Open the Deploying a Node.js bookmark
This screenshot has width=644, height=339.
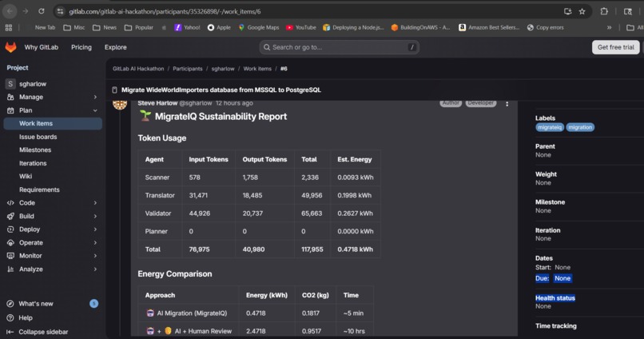pos(353,27)
